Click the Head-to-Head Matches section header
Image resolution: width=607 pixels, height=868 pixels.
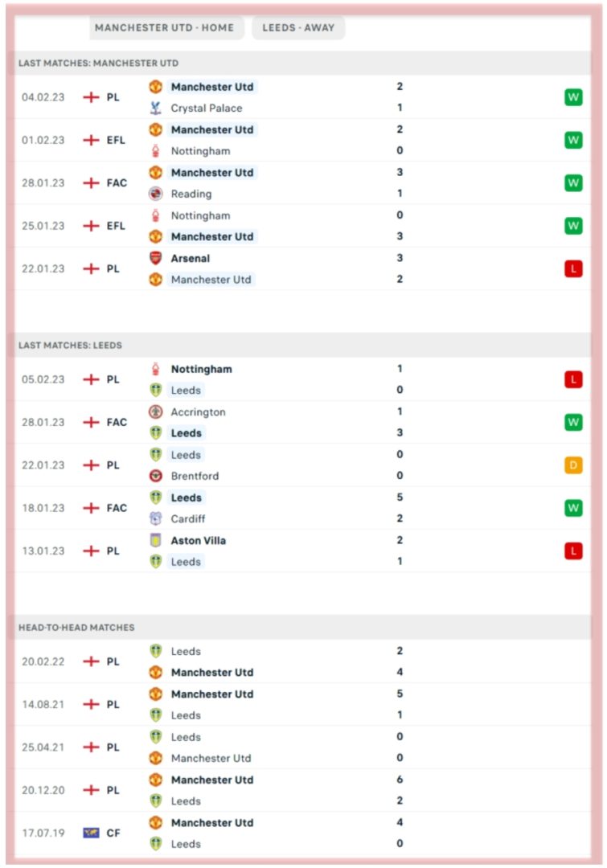point(76,627)
